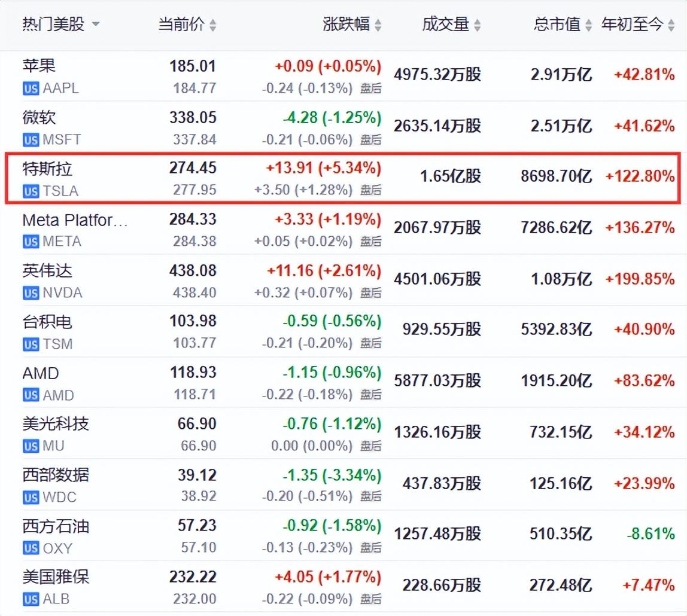
Task: Click Albemarle's change +4.05 (+1.77%)
Action: tap(328, 577)
